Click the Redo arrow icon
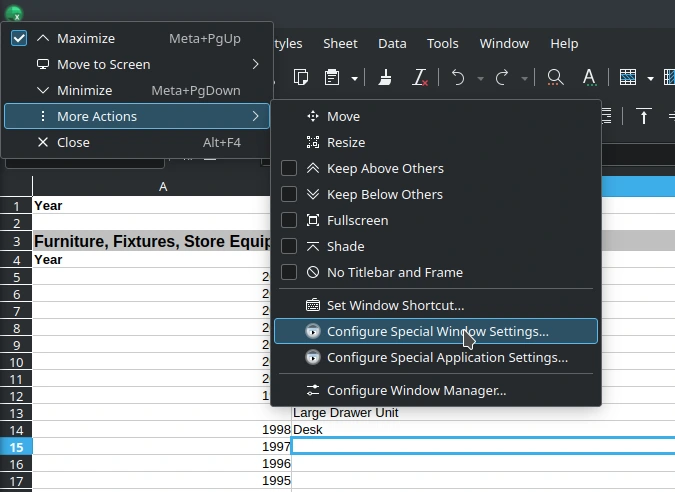 pyautogui.click(x=502, y=78)
